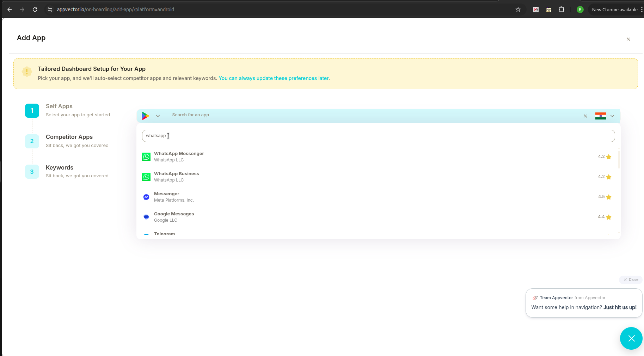
Task: Select the Competitor Apps step
Action: 69,137
